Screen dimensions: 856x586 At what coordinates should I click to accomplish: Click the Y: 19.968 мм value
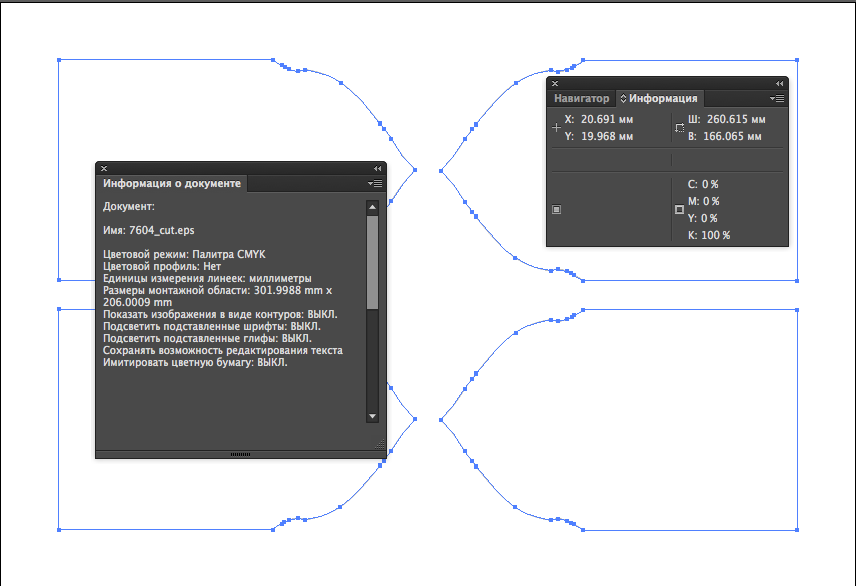(598, 136)
